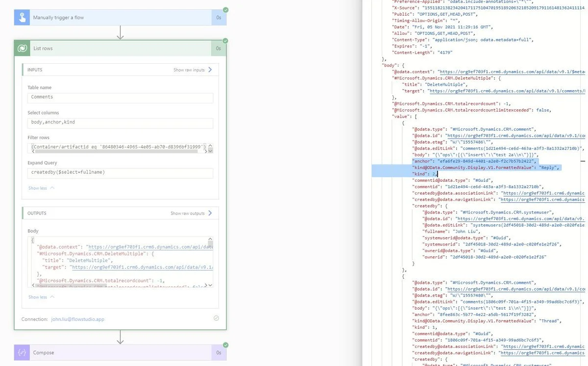Click green checkmark on Manually trigger step

(x=225, y=10)
